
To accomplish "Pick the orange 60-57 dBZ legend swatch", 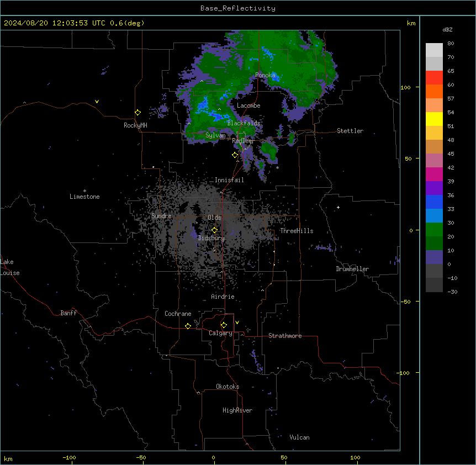I will point(434,92).
